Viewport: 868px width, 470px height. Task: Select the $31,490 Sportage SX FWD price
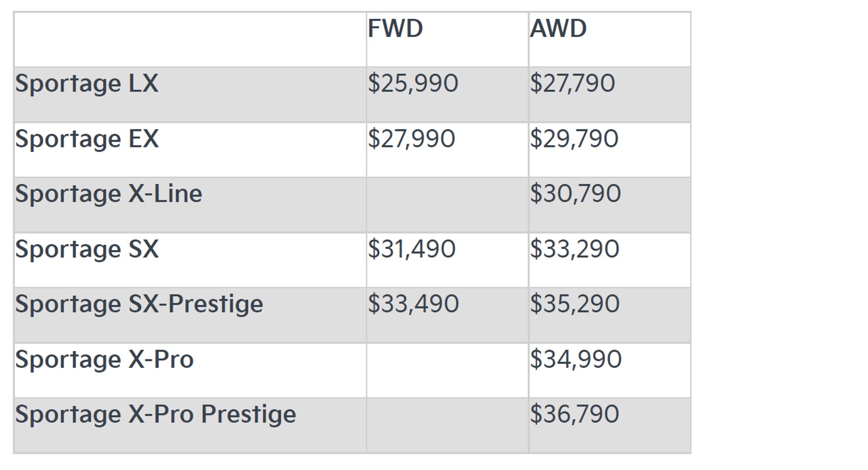tap(411, 249)
